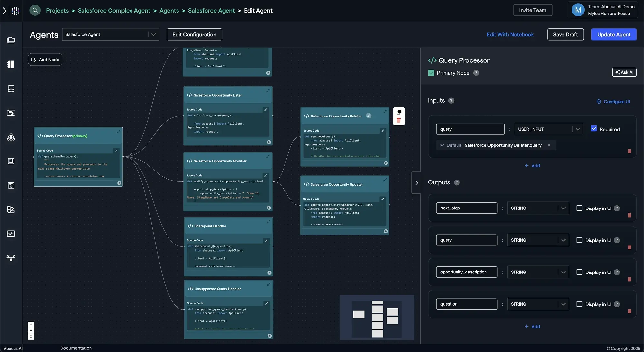The width and height of the screenshot is (644, 352).
Task: Remove the default Salesforce Opportunity Deleter.query
Action: [x=549, y=145]
